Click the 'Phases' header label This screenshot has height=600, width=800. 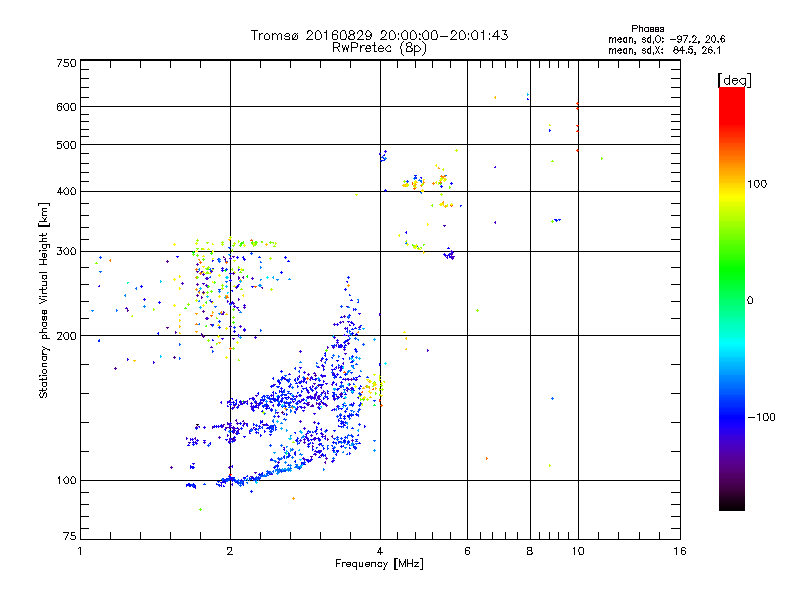click(647, 29)
